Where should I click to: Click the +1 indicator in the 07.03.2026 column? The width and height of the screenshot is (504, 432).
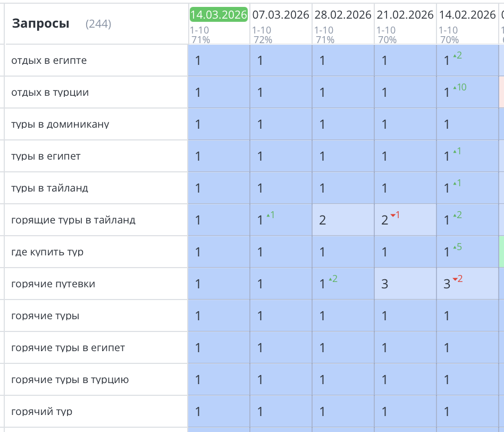(270, 215)
